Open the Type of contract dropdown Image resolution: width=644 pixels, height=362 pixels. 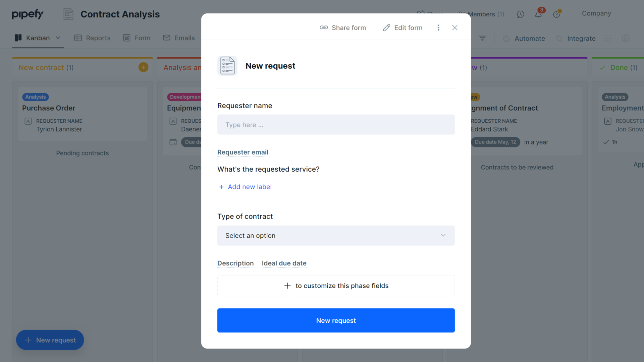coord(336,236)
